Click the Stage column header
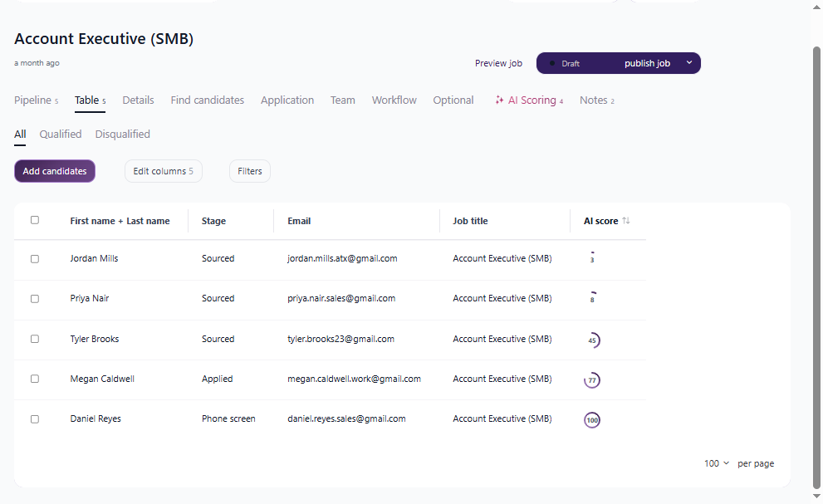 pos(213,221)
